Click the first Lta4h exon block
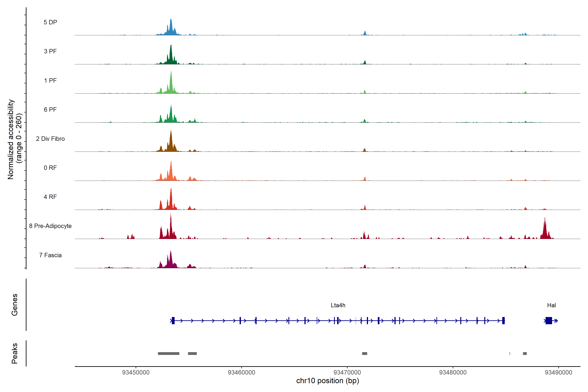Viewport: 588px width, 392px height. click(x=173, y=320)
